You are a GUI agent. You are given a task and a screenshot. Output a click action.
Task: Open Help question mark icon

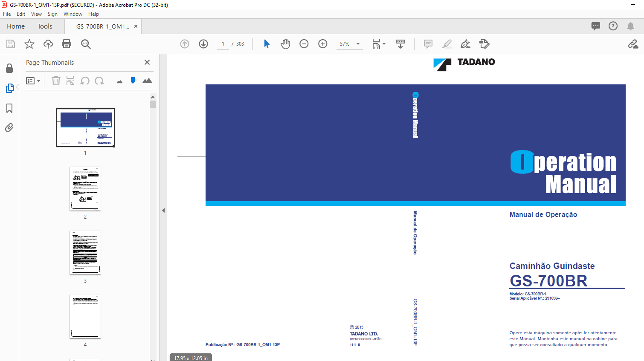tap(613, 26)
